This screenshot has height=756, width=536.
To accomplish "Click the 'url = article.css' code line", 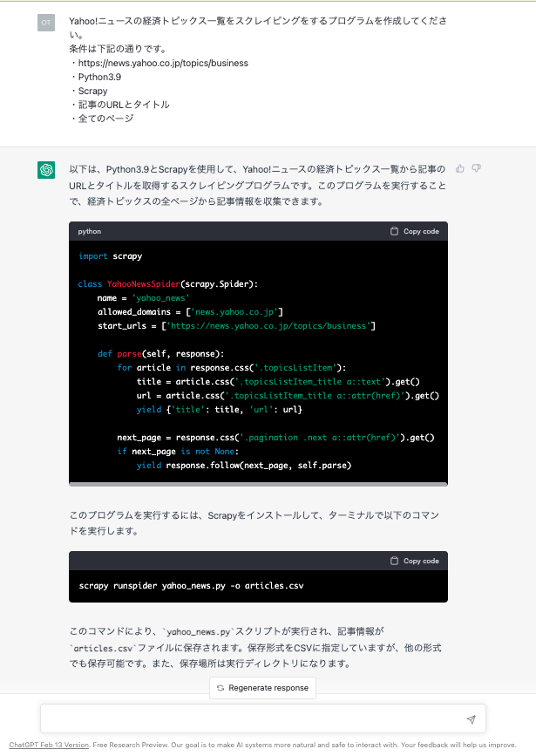I will point(288,396).
